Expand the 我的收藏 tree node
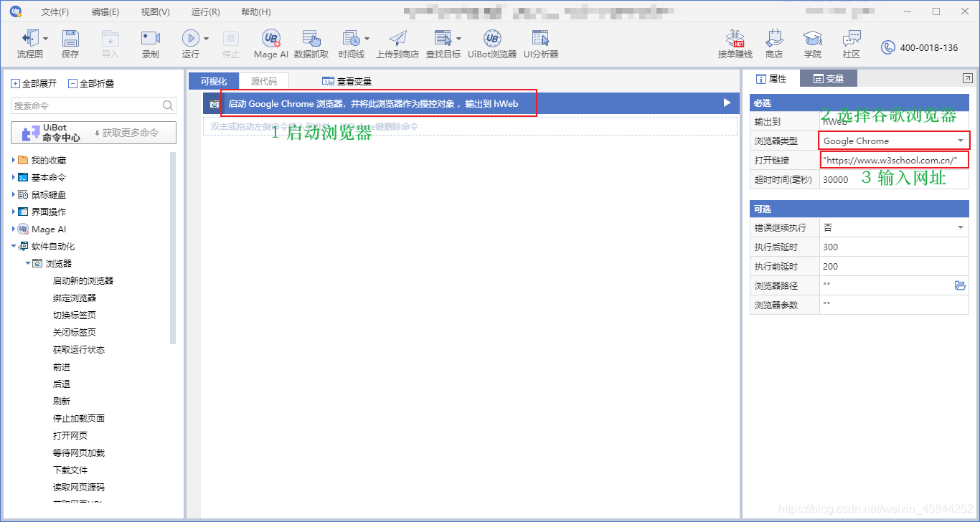This screenshot has height=522, width=980. [14, 160]
